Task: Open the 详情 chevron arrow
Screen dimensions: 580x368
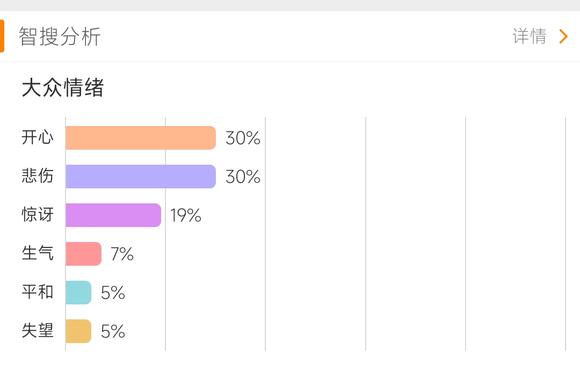Action: 563,36
